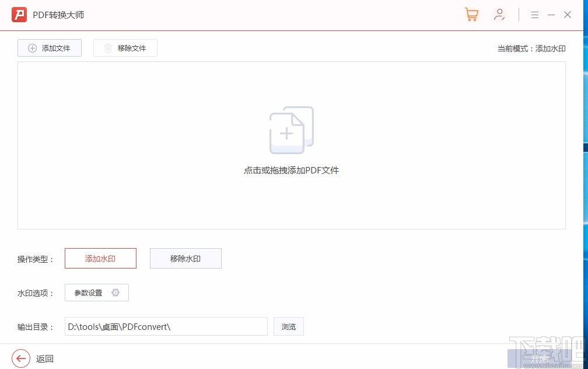The width and height of the screenshot is (588, 369).
Task: Toggle current mode by choosing 添加水印 again
Action: click(x=100, y=258)
